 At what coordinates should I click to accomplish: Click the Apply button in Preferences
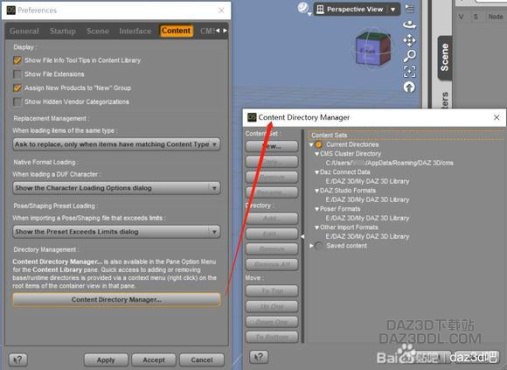coord(106,360)
